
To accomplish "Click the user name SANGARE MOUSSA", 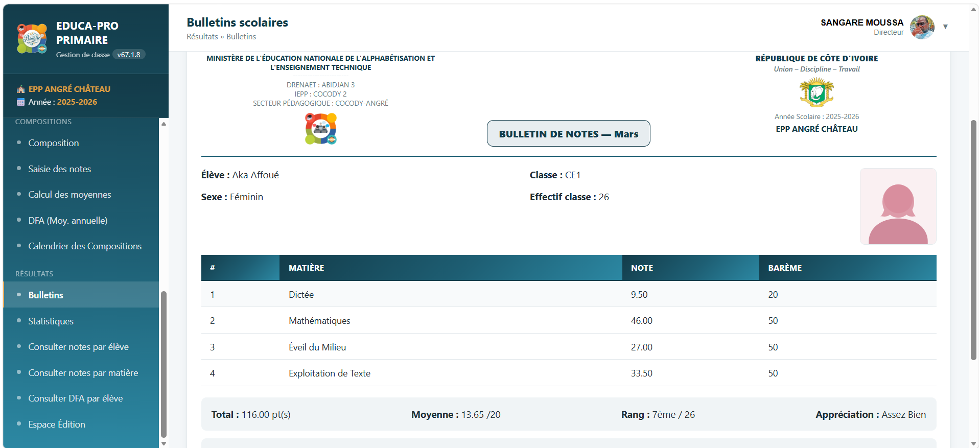I will pos(862,22).
